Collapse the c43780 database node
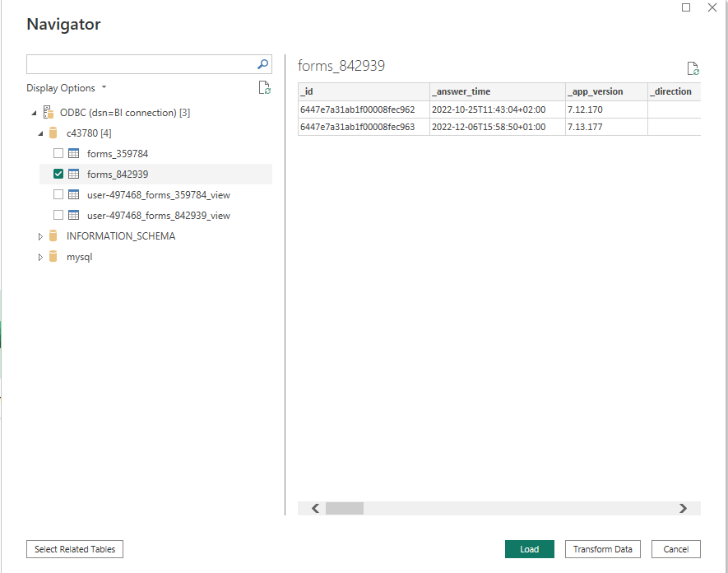 40,133
